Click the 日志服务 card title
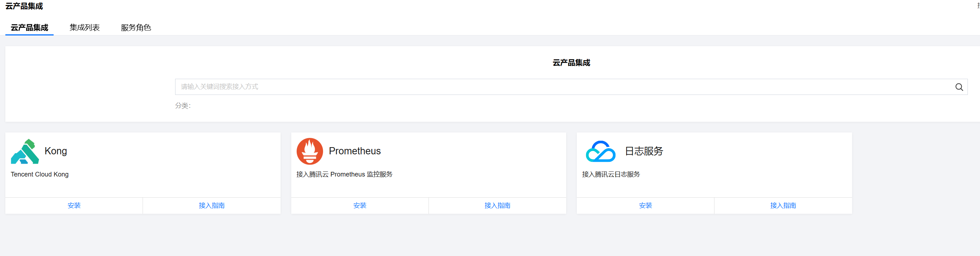980x256 pixels. (644, 151)
